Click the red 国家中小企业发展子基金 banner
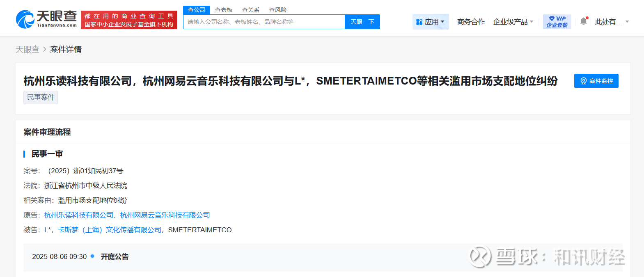Image resolution: width=644 pixels, height=277 pixels. tap(129, 20)
